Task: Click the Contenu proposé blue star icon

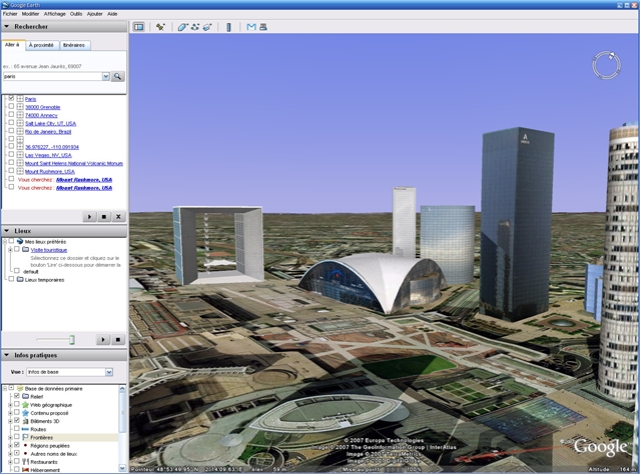Action: tap(25, 413)
